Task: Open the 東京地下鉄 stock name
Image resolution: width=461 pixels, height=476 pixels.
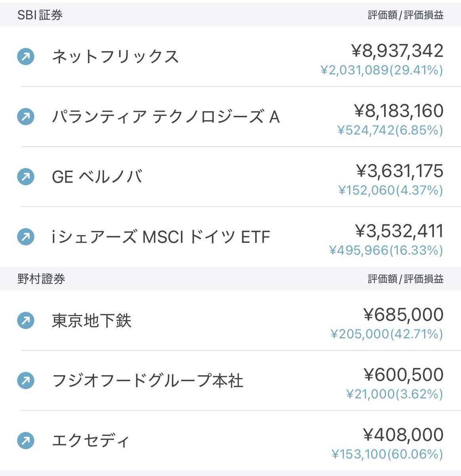Action: click(92, 321)
